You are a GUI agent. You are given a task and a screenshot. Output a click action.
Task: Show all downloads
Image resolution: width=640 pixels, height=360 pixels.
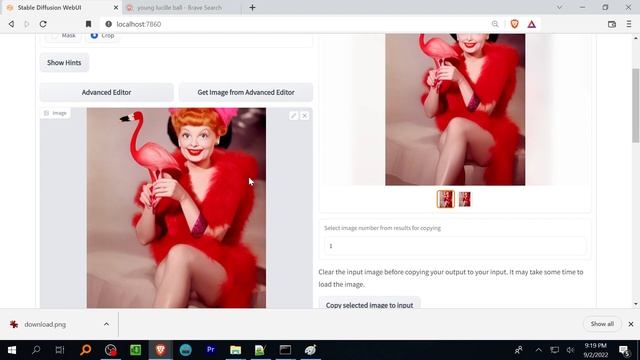click(602, 324)
